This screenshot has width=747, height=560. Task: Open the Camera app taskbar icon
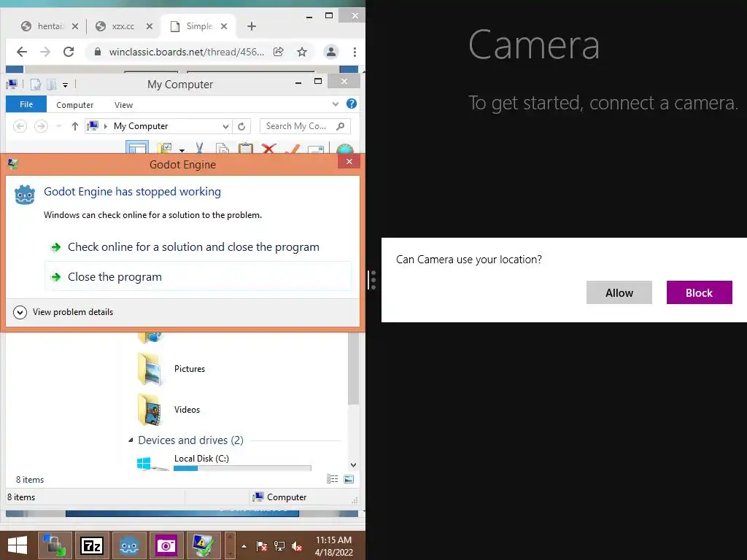pyautogui.click(x=166, y=545)
